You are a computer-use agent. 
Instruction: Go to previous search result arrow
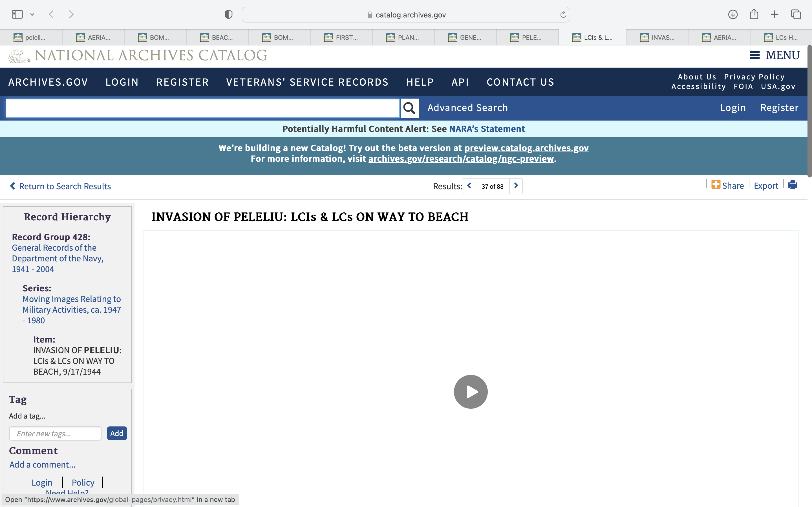(469, 186)
